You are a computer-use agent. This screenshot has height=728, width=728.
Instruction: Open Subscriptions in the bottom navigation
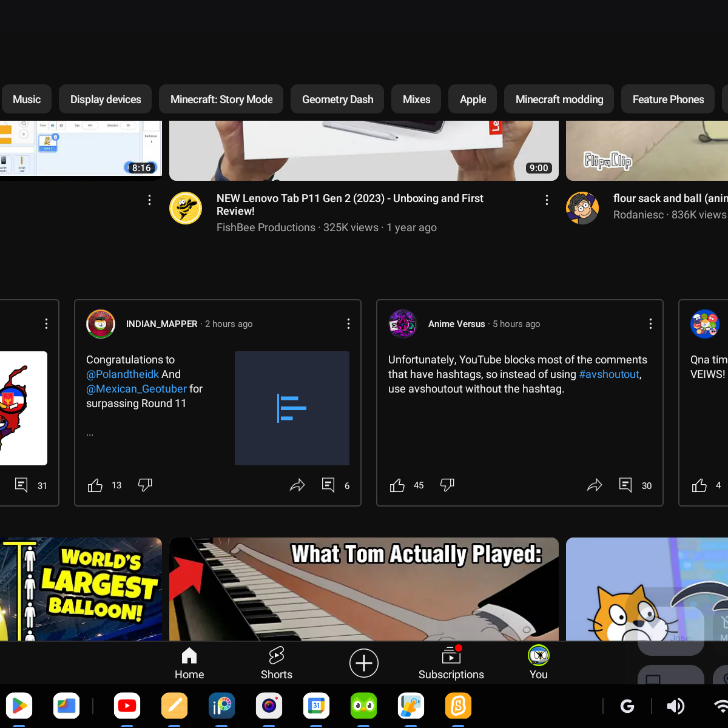[x=451, y=662]
